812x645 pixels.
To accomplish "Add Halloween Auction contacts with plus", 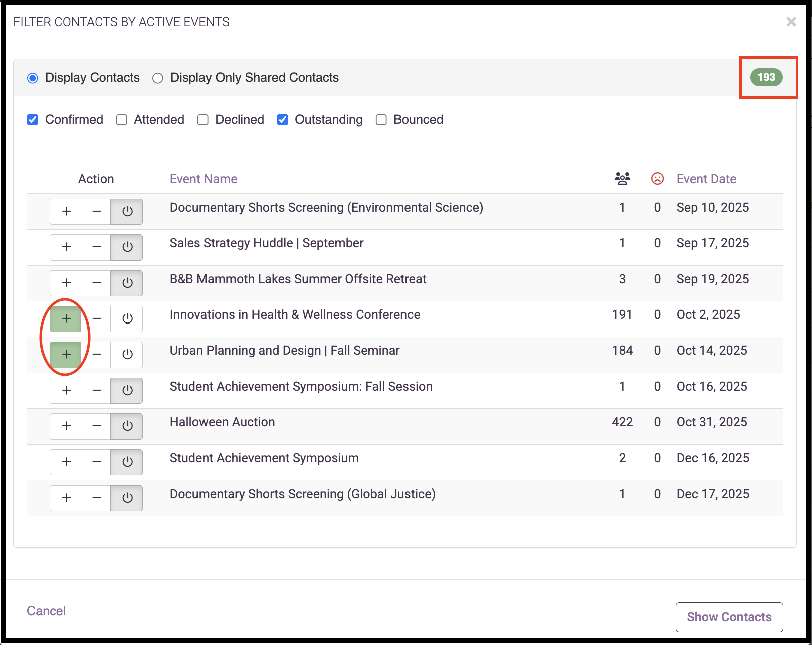I will (x=66, y=426).
